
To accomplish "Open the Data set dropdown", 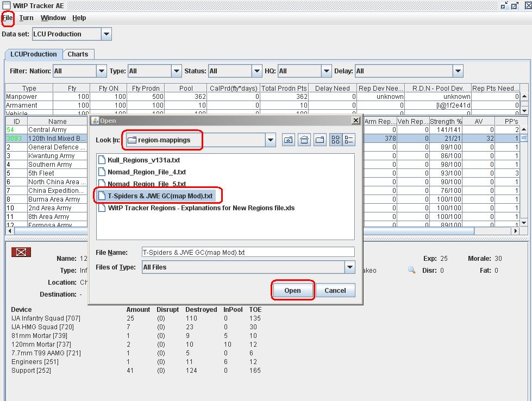I will point(106,34).
